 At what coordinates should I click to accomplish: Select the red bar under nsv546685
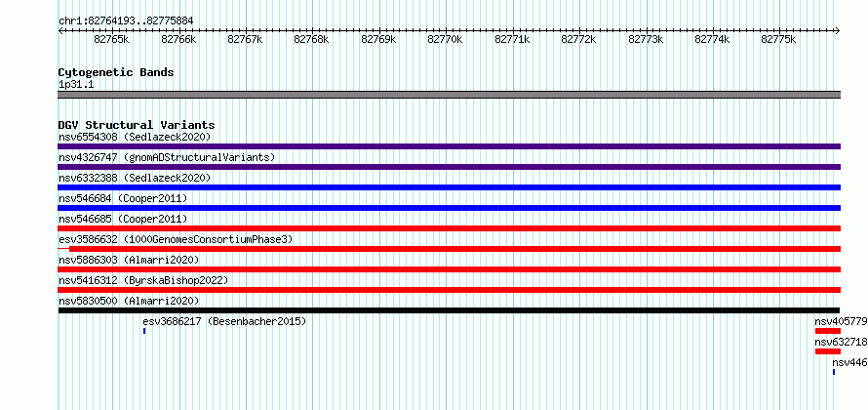coord(450,228)
